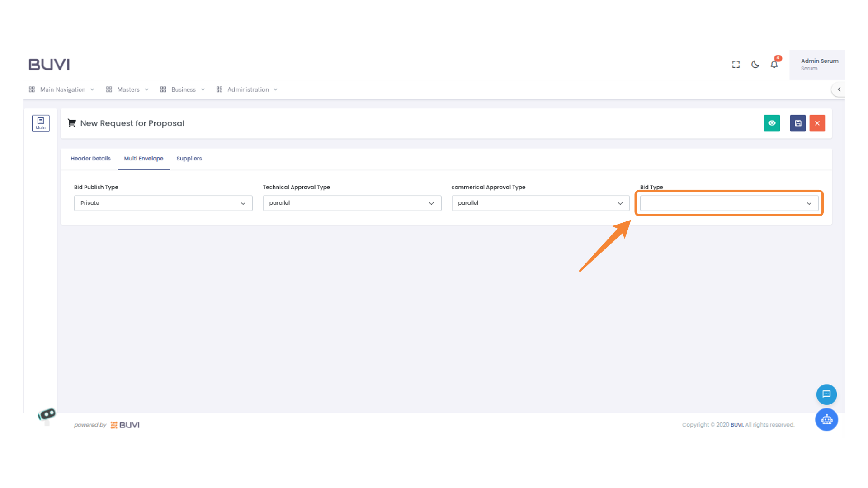The image size is (868, 488).
Task: Click the shopping cart icon next to the title
Action: click(x=71, y=122)
